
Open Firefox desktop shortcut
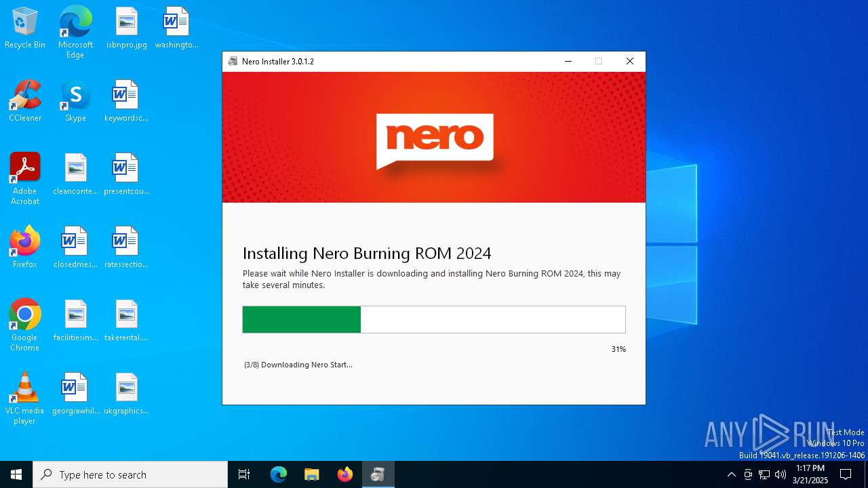click(x=25, y=248)
